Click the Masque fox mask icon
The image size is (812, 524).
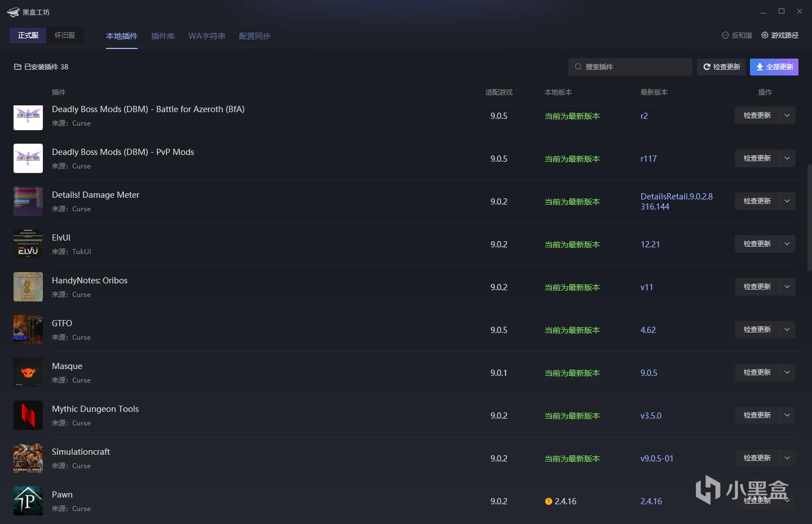point(28,372)
